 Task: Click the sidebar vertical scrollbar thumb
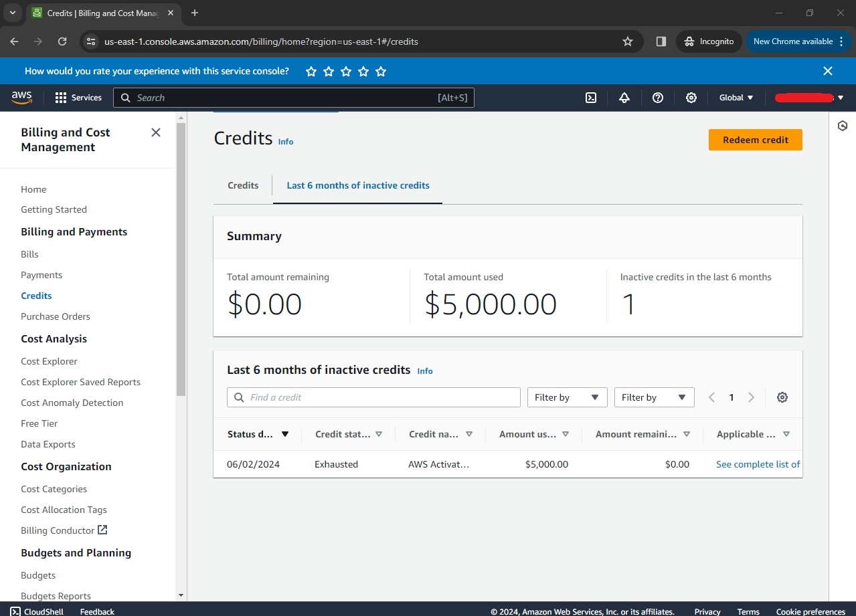[181, 260]
